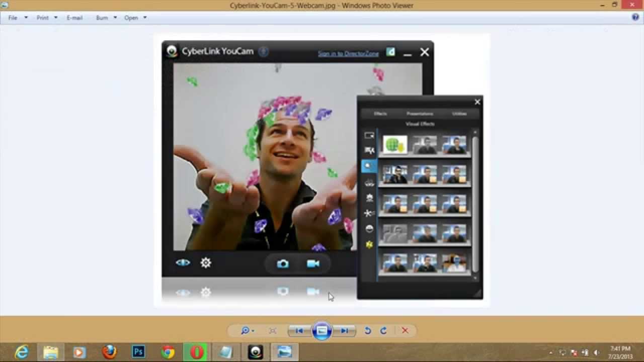644x362 pixels.
Task: Click the YouCam video record icon in the photo
Action: (313, 263)
